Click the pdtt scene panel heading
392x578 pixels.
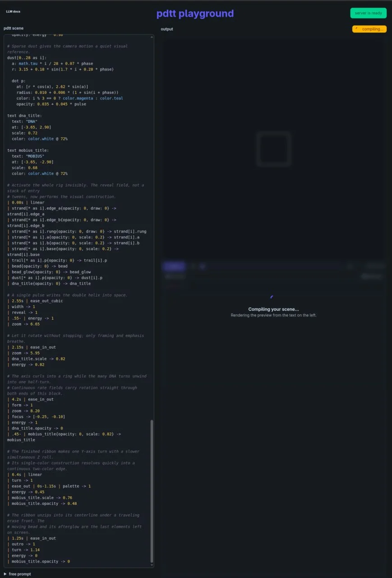tap(14, 28)
